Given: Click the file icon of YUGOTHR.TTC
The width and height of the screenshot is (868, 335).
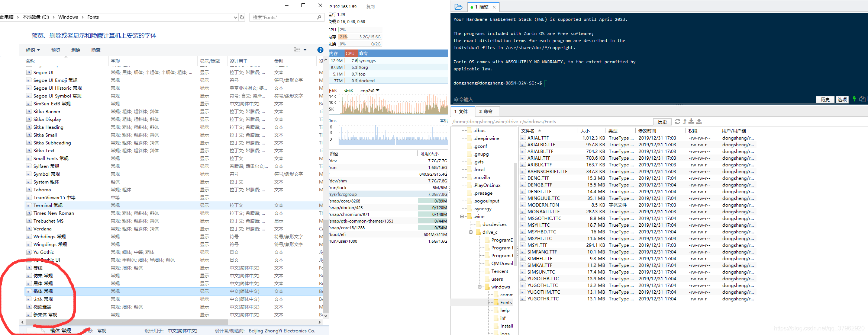Looking at the screenshot, I should tap(523, 299).
